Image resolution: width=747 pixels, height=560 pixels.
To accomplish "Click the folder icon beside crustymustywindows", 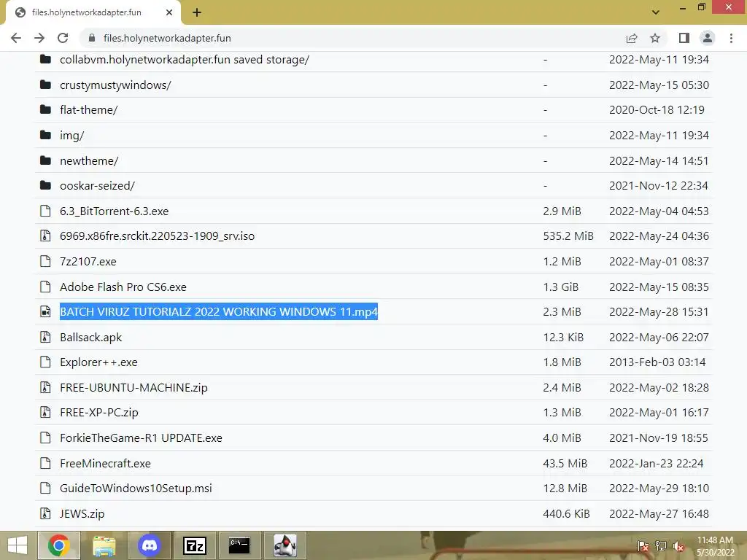I will 45,85.
